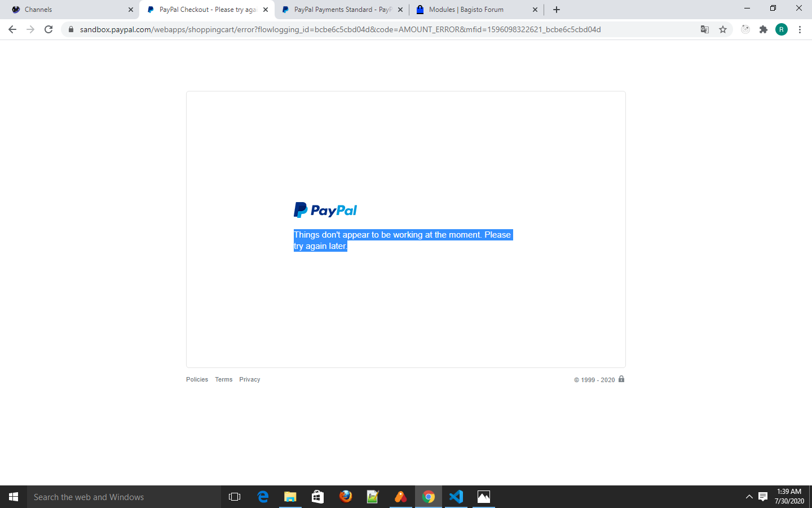Image resolution: width=812 pixels, height=508 pixels.
Task: Close the Channels tab
Action: (131, 10)
